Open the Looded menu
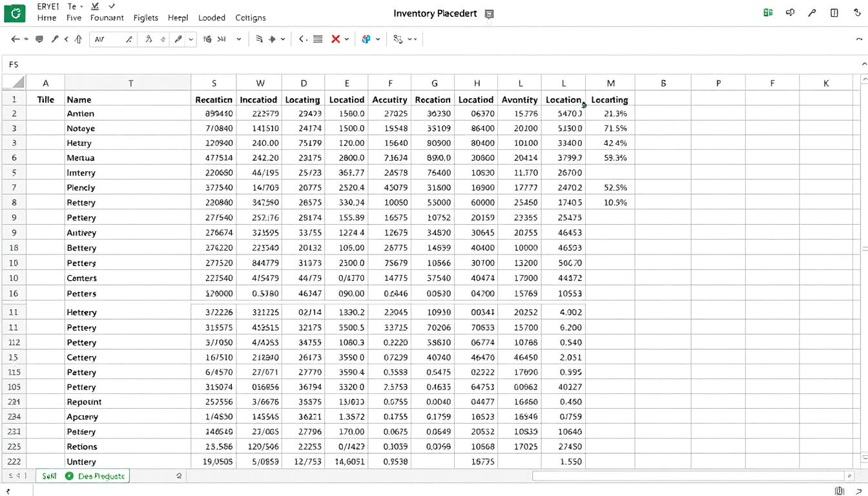Screen dimensions: 868x496 pos(212,18)
